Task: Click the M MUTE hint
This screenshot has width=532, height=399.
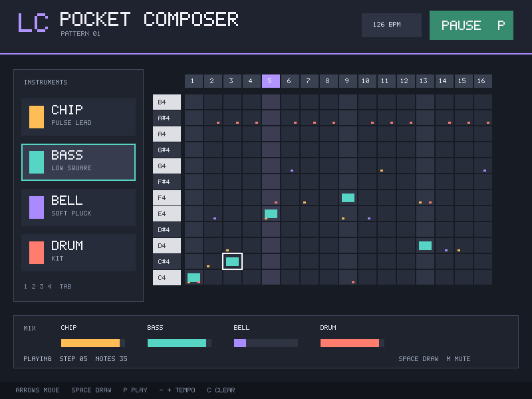Action: (458, 358)
